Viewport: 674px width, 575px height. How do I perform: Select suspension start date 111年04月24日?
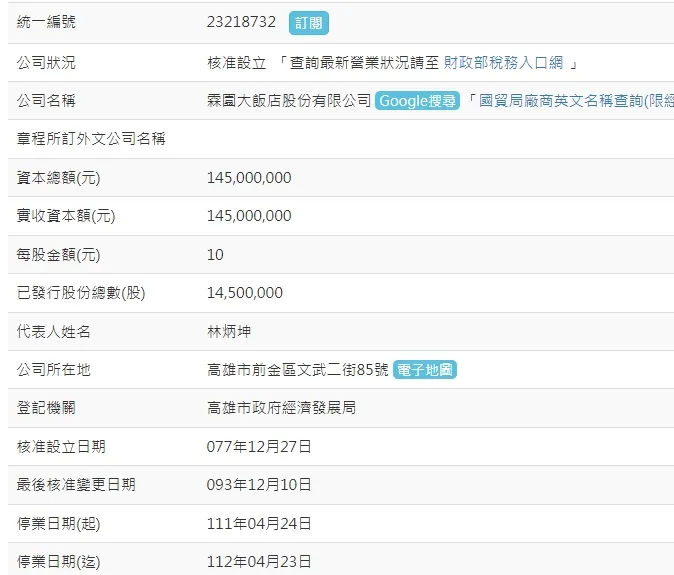[x=259, y=523]
